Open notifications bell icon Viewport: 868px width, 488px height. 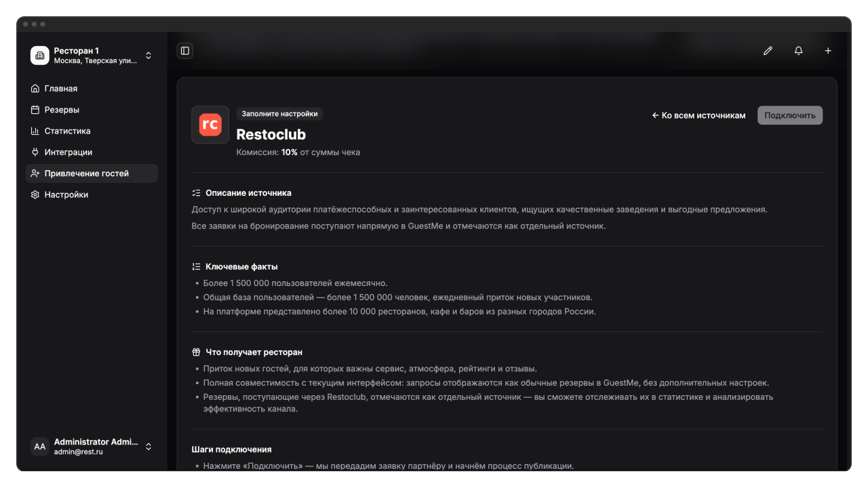click(x=798, y=51)
